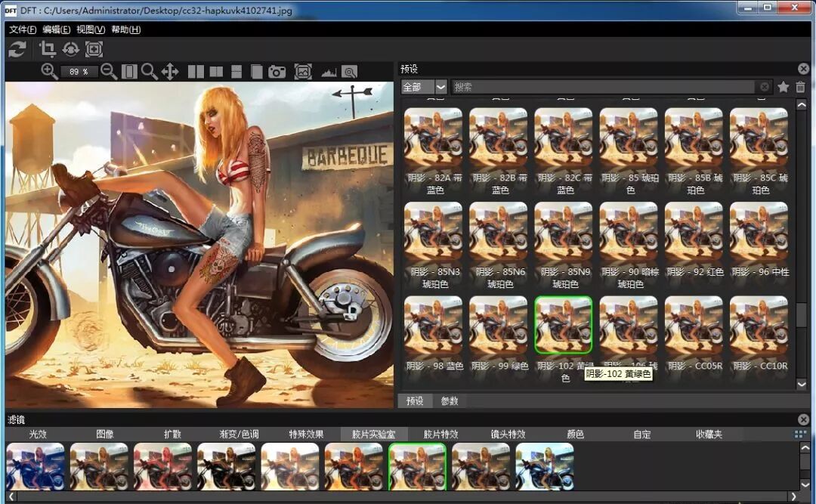This screenshot has height=504, width=816.
Task: Apply preset 阴影 - 85N9 琥珀色
Action: tap(563, 231)
